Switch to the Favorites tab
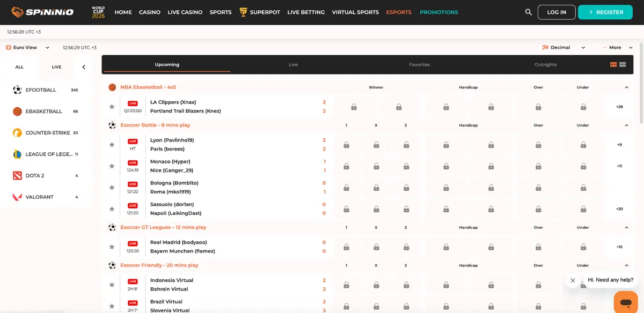The height and width of the screenshot is (313, 644). [419, 64]
